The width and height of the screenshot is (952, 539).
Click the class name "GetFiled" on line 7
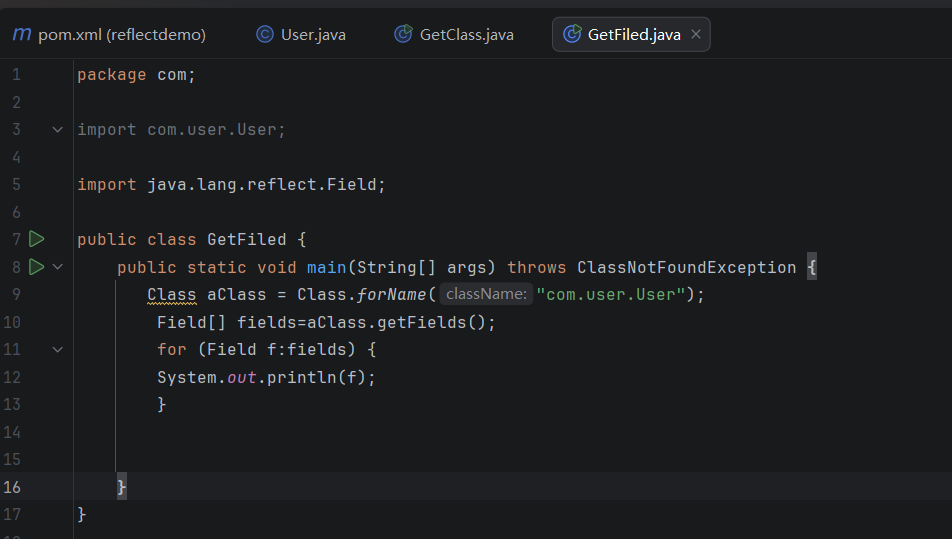pyautogui.click(x=246, y=240)
